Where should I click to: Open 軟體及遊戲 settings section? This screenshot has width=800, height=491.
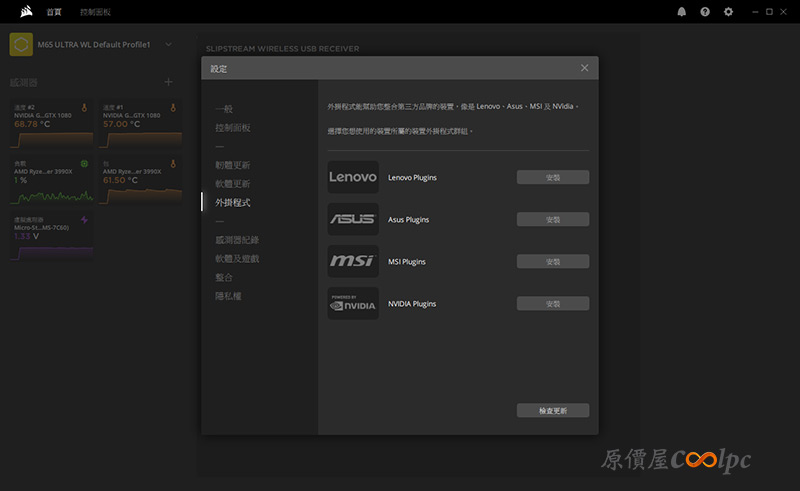tap(237, 259)
